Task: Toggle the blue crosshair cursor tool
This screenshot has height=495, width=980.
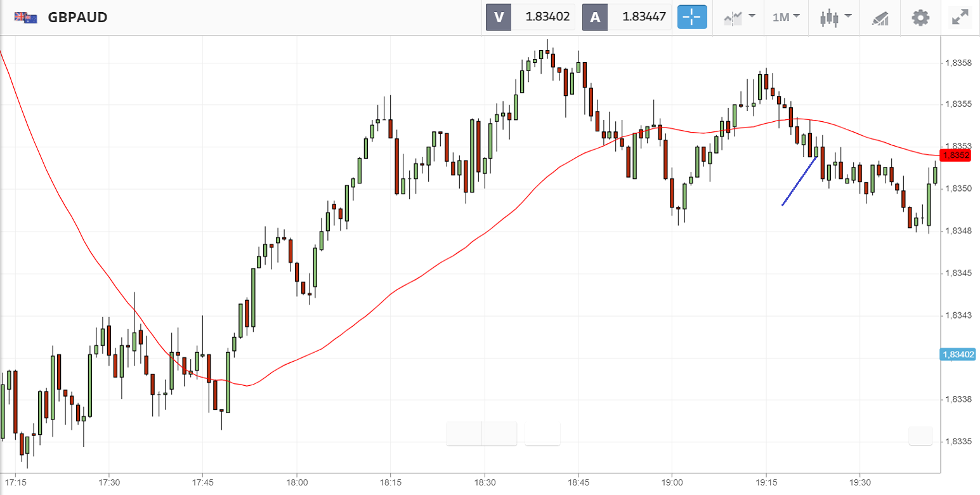Action: pos(692,17)
